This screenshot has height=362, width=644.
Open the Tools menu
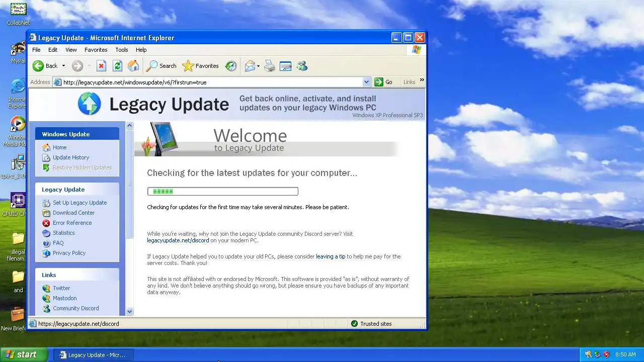(x=122, y=50)
